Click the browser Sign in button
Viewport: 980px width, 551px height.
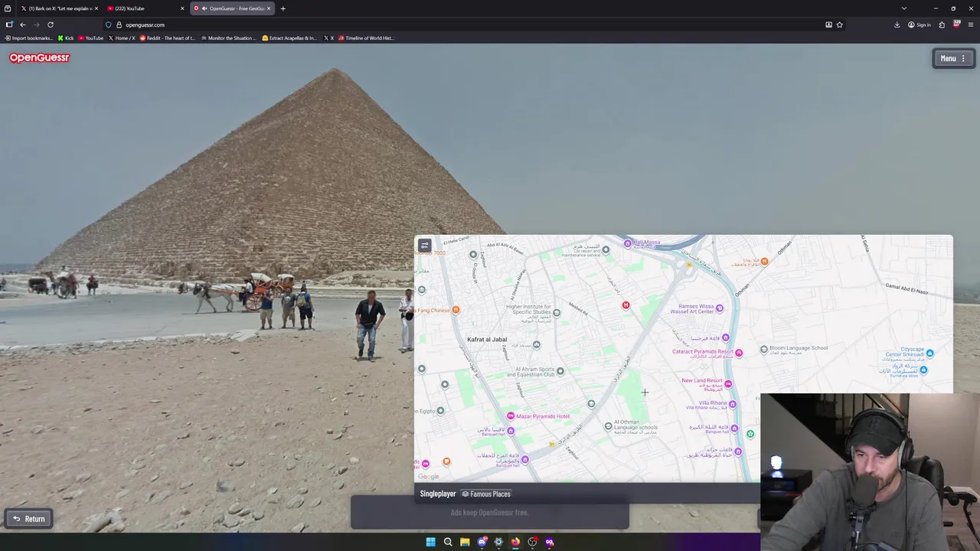(920, 24)
